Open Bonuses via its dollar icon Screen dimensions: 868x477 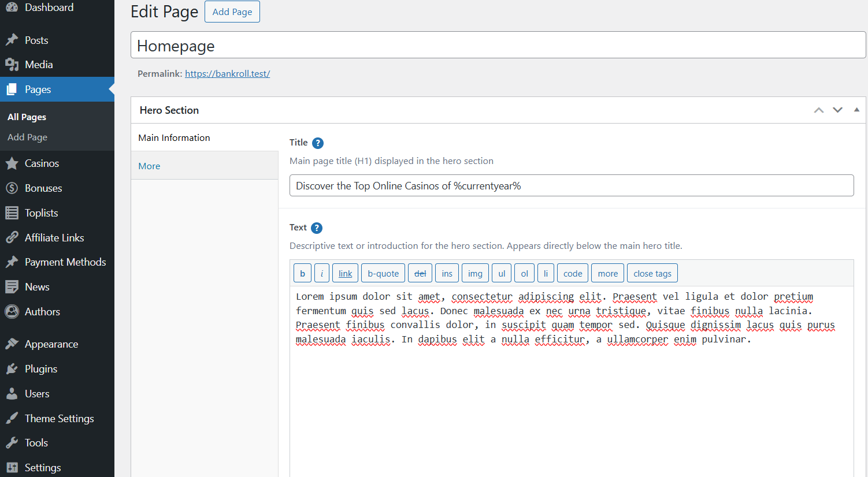[12, 188]
